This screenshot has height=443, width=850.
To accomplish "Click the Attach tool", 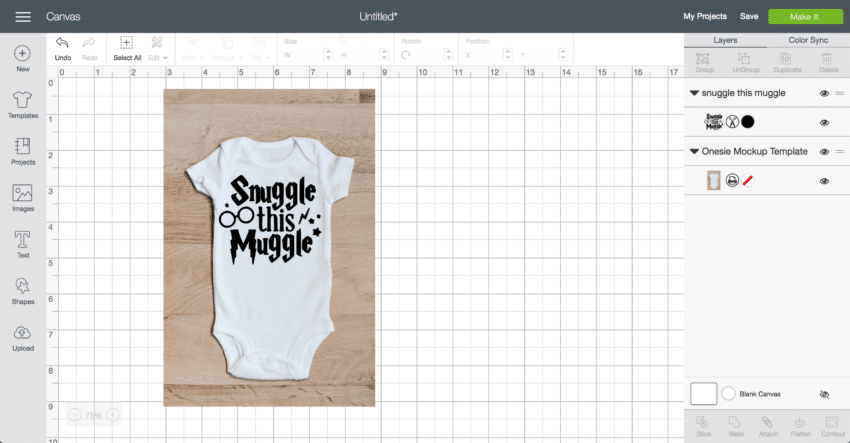I will point(768,427).
